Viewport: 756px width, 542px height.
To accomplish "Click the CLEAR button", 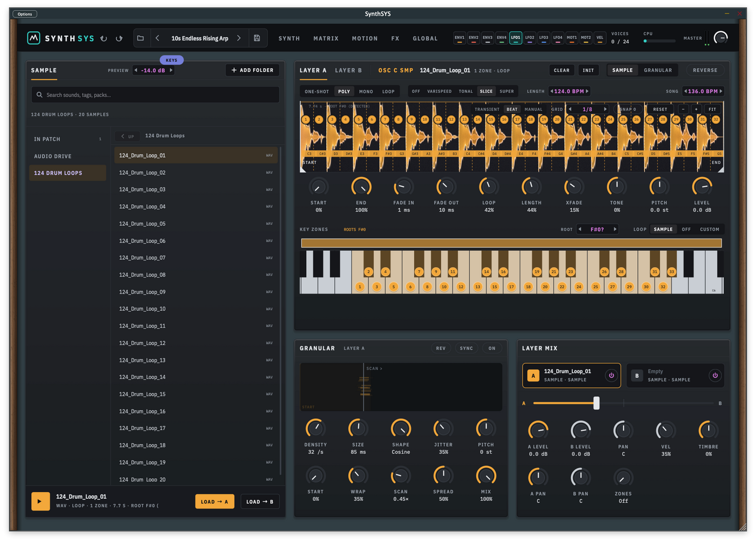I will point(562,70).
